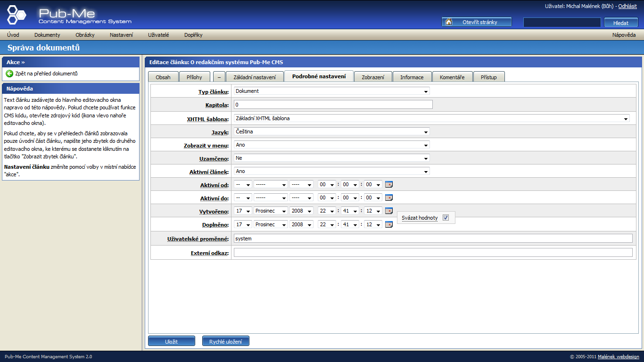
Task: Select the Podrobné nastavení tab
Action: tap(319, 76)
